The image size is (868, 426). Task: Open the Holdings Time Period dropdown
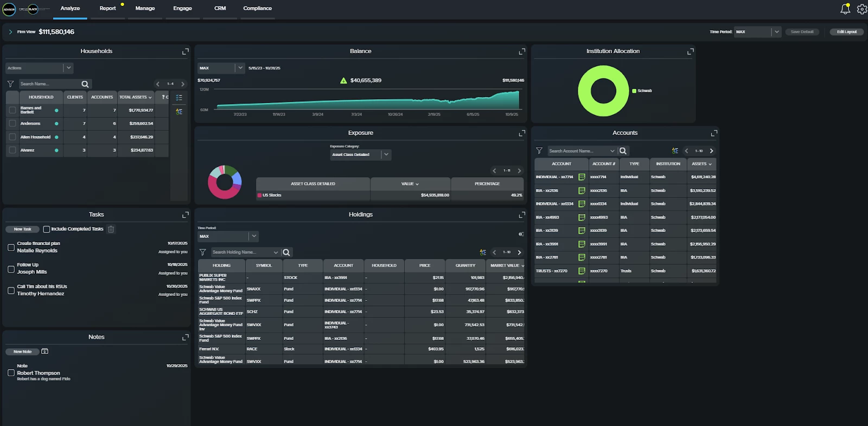coord(228,236)
